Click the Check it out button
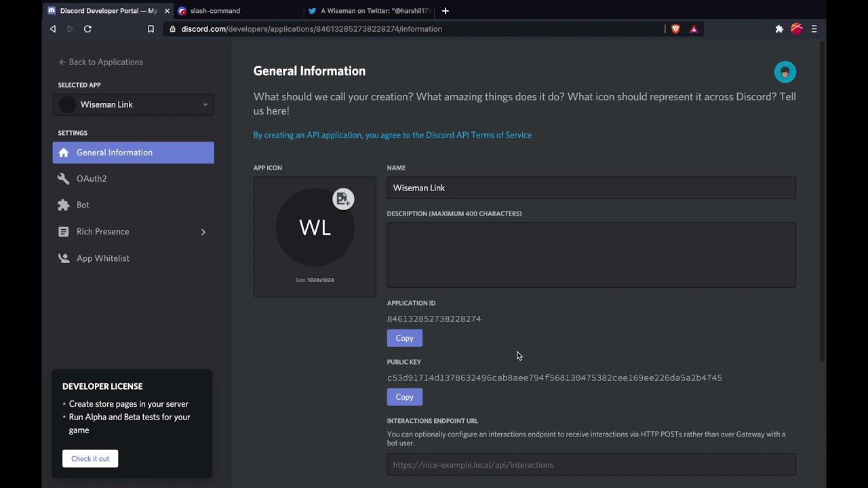 click(90, 459)
